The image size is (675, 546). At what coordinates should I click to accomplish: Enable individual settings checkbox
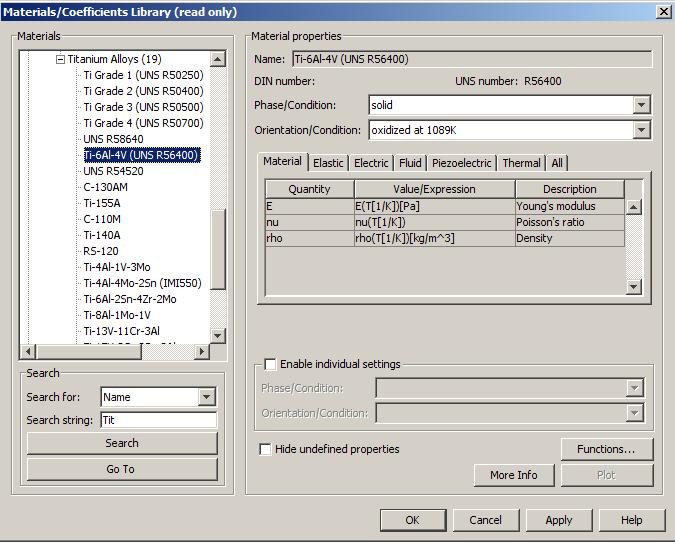(270, 364)
